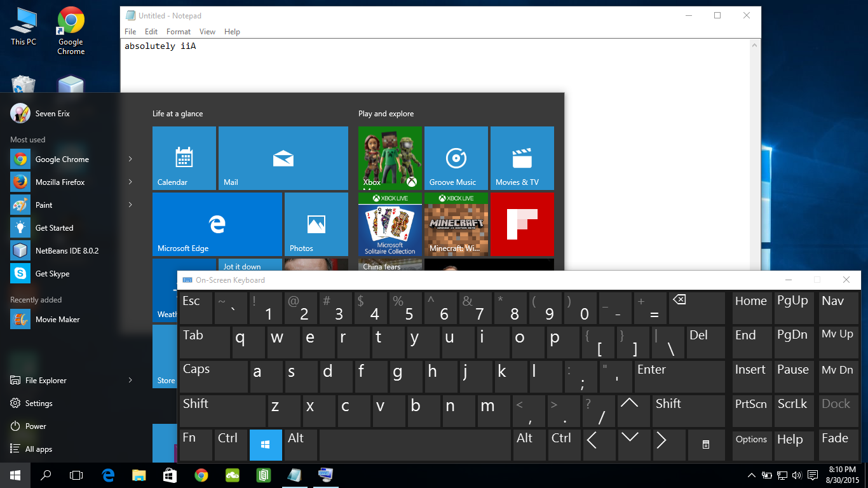The height and width of the screenshot is (488, 868).
Task: Open the Help menu in Notepad
Action: pyautogui.click(x=232, y=31)
